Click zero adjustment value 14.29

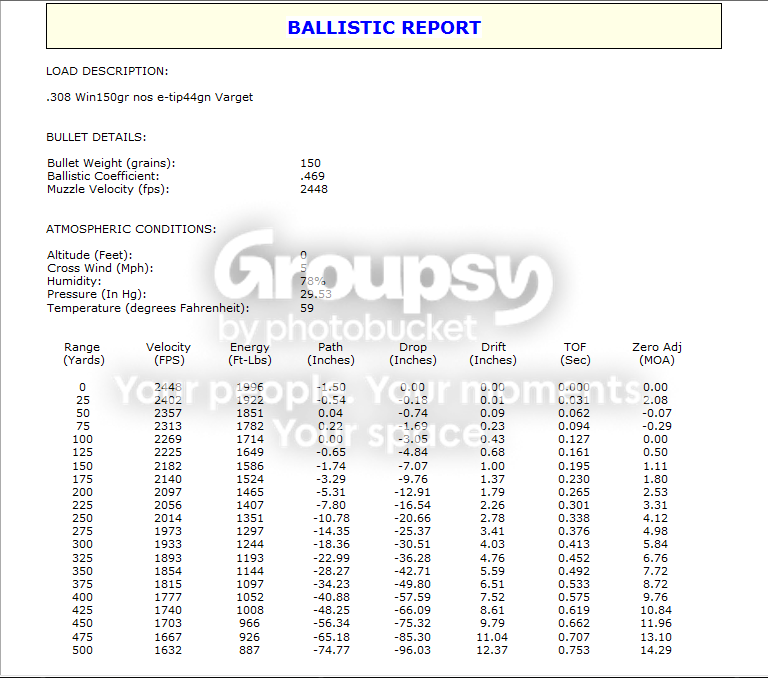[x=656, y=650]
